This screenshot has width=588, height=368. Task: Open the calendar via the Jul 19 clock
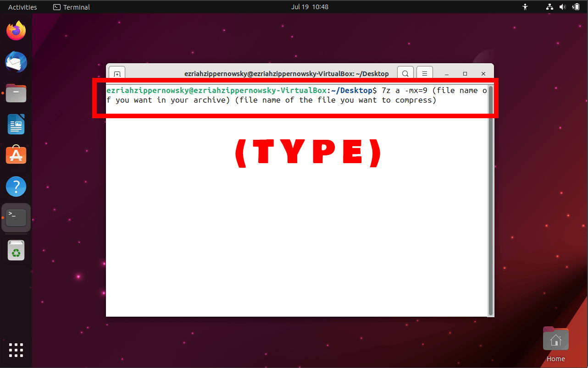(310, 7)
